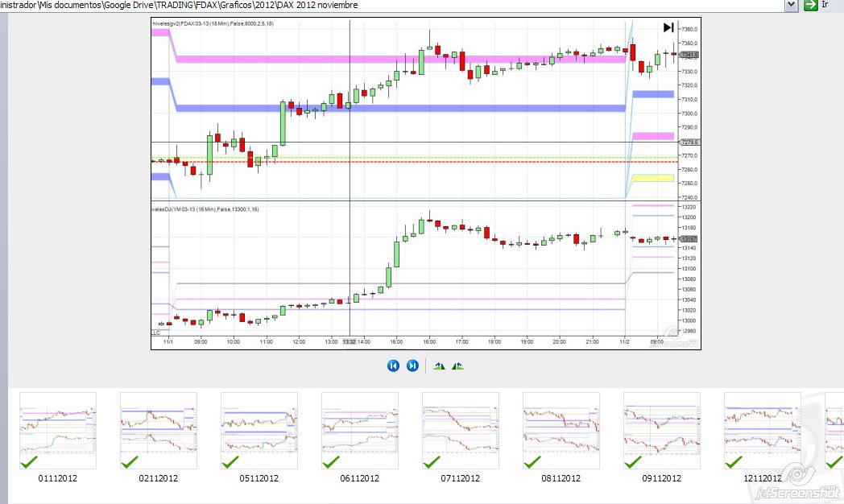
Task: Select the 07112012 chart thumbnail
Action: click(461, 430)
